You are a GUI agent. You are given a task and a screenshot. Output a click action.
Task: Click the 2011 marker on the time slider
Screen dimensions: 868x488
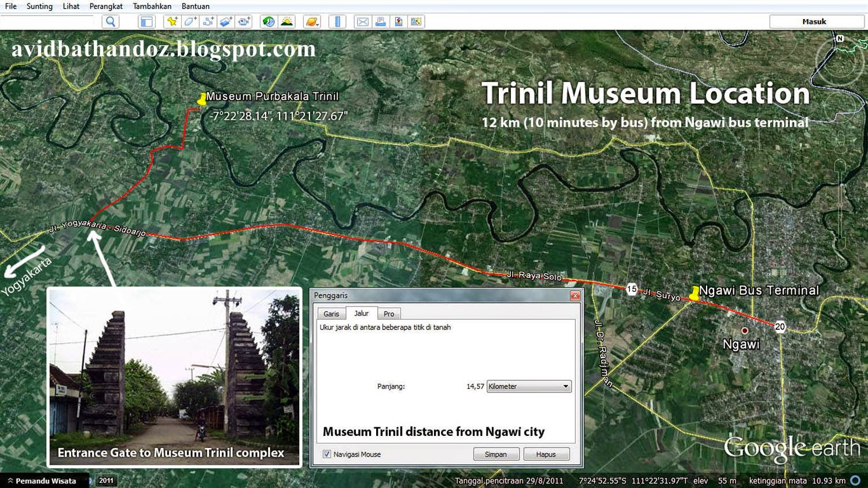click(106, 480)
